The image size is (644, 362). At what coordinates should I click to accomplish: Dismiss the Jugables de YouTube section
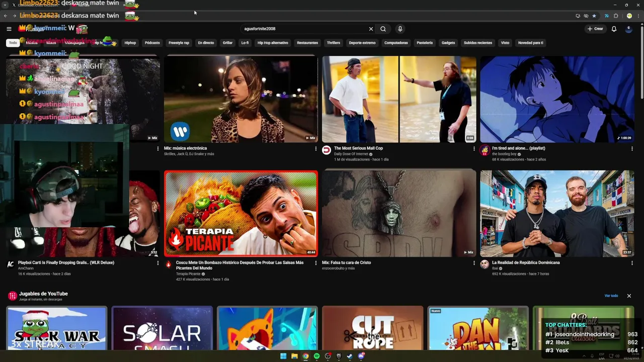[629, 296]
